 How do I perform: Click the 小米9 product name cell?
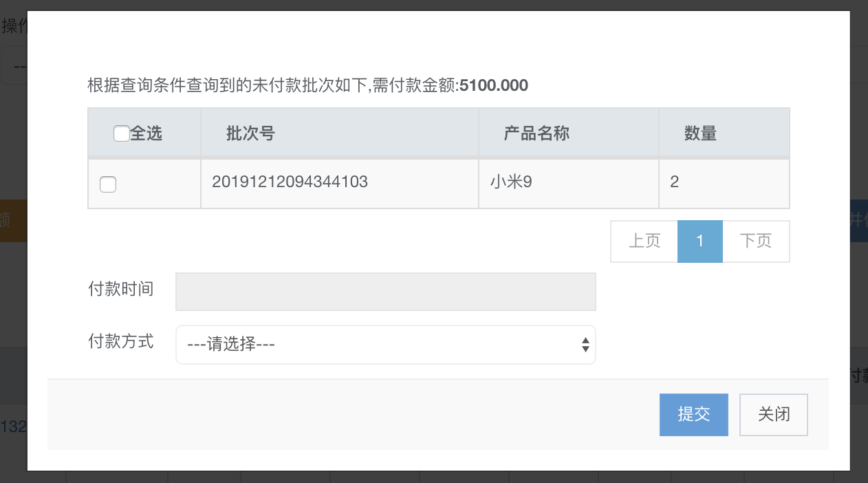pos(510,182)
